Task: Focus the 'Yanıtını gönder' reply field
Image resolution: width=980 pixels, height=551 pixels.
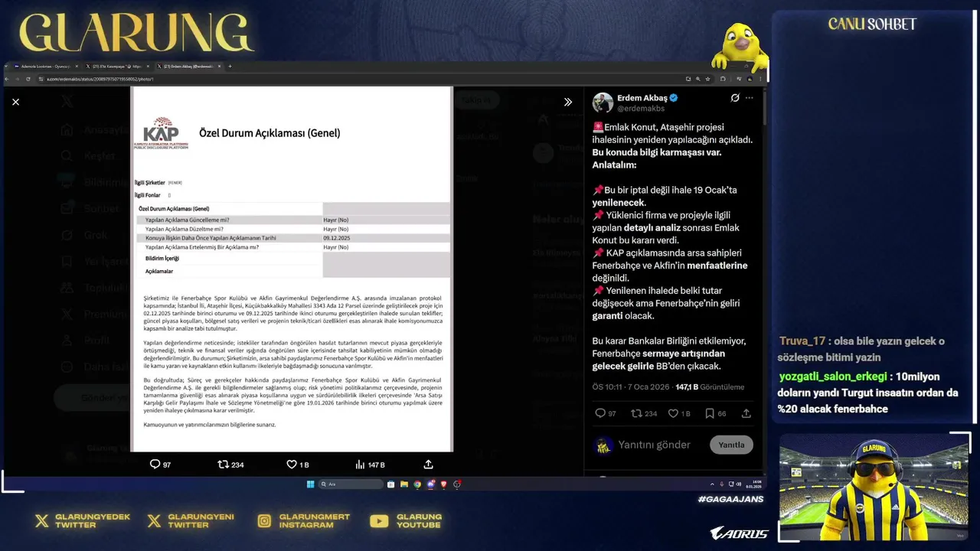Action: coord(655,445)
